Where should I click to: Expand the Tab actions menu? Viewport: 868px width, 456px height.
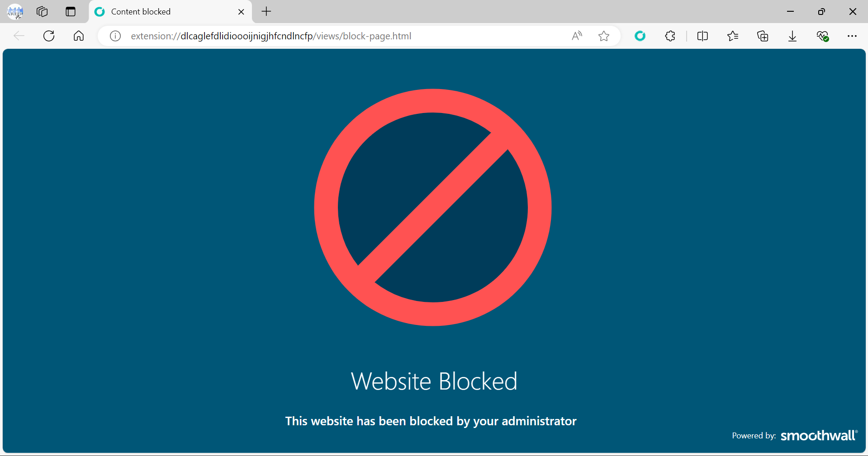[71, 12]
